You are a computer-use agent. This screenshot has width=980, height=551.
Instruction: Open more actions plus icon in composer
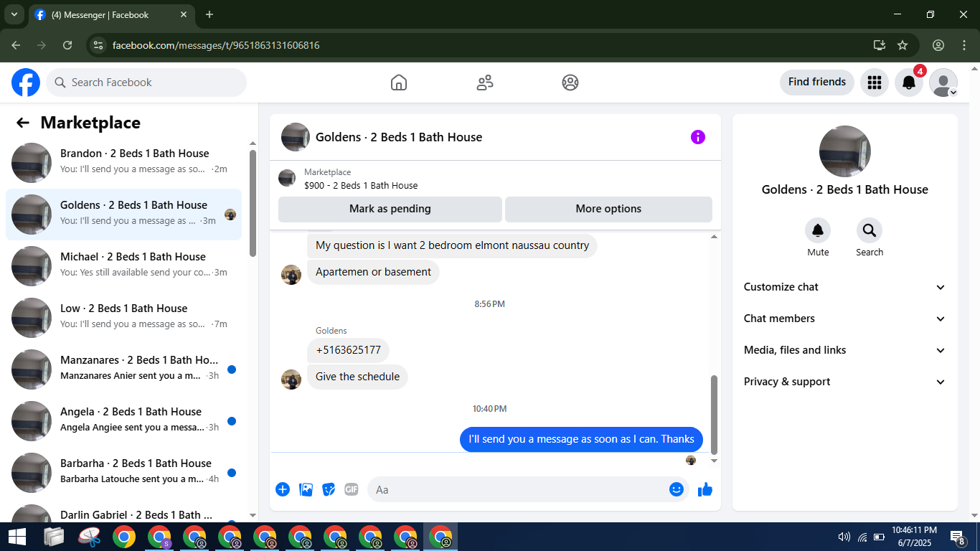(x=283, y=489)
